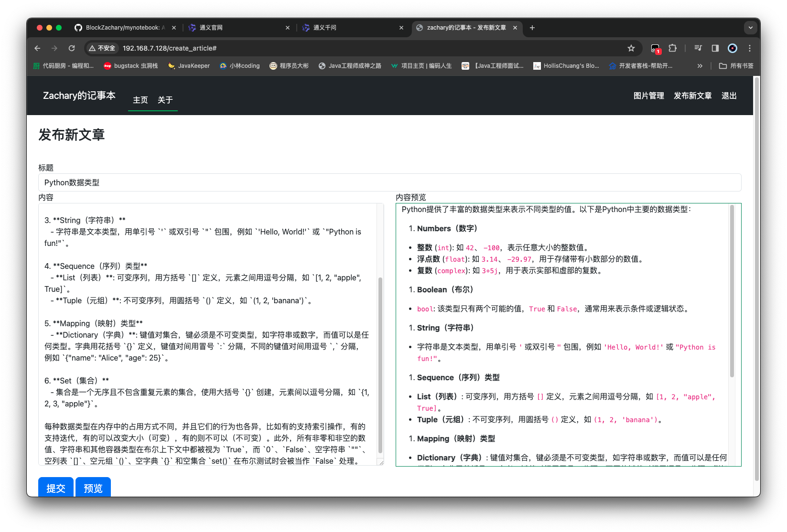Click the preview heading 'Numbers（数字）'

pos(447,228)
